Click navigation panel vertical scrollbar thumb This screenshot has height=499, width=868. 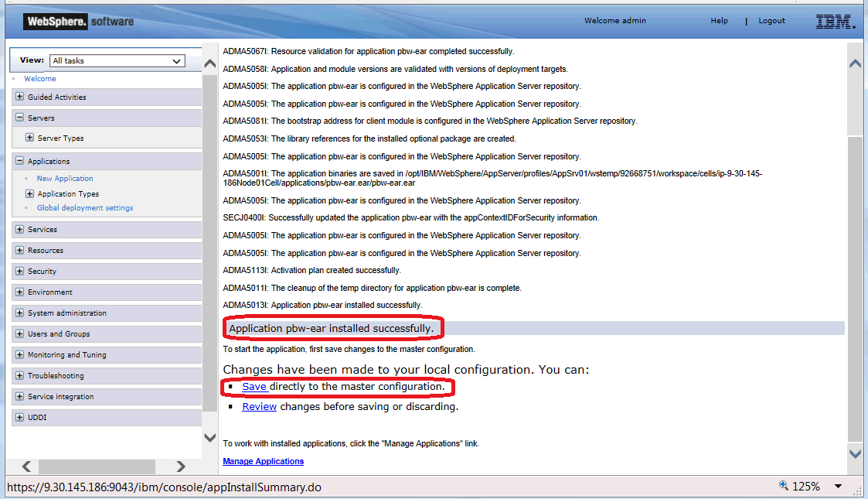point(209,243)
